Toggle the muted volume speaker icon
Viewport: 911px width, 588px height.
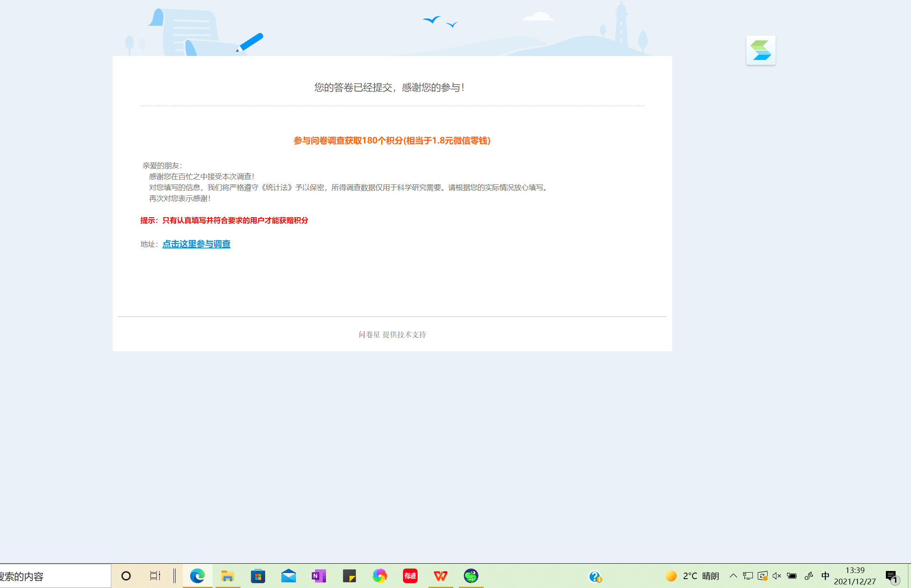pos(777,576)
